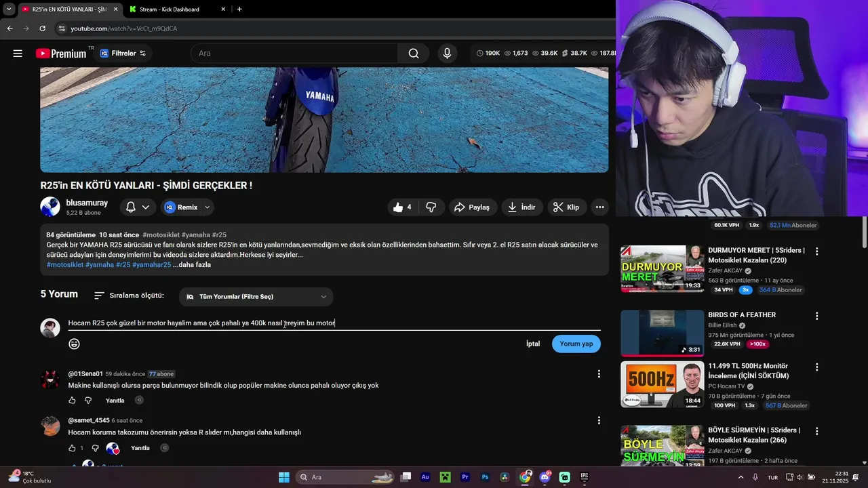Submit comment with Yorum yap button
This screenshot has width=868, height=488.
pyautogui.click(x=576, y=344)
